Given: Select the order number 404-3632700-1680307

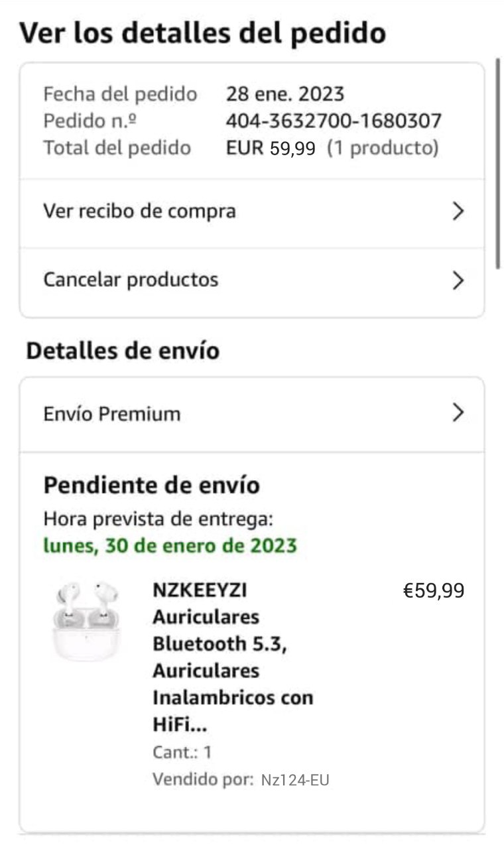Looking at the screenshot, I should [x=334, y=121].
